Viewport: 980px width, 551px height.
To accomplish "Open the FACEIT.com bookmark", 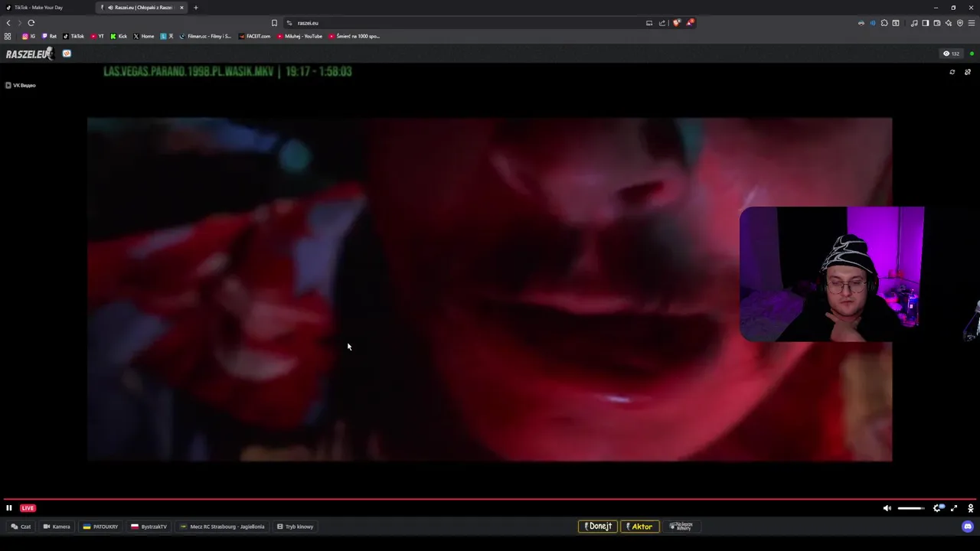I will pyautogui.click(x=255, y=36).
